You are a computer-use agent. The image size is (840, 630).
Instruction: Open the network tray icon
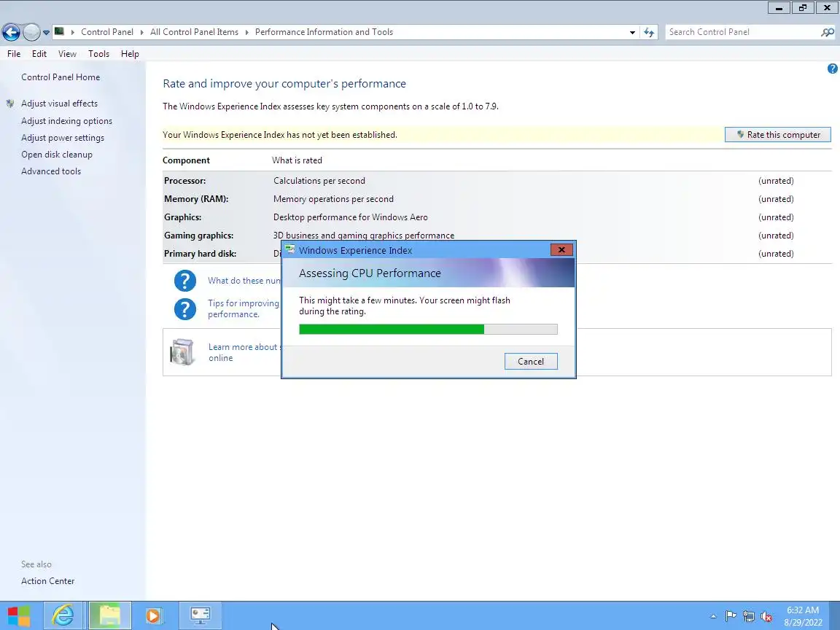[749, 617]
